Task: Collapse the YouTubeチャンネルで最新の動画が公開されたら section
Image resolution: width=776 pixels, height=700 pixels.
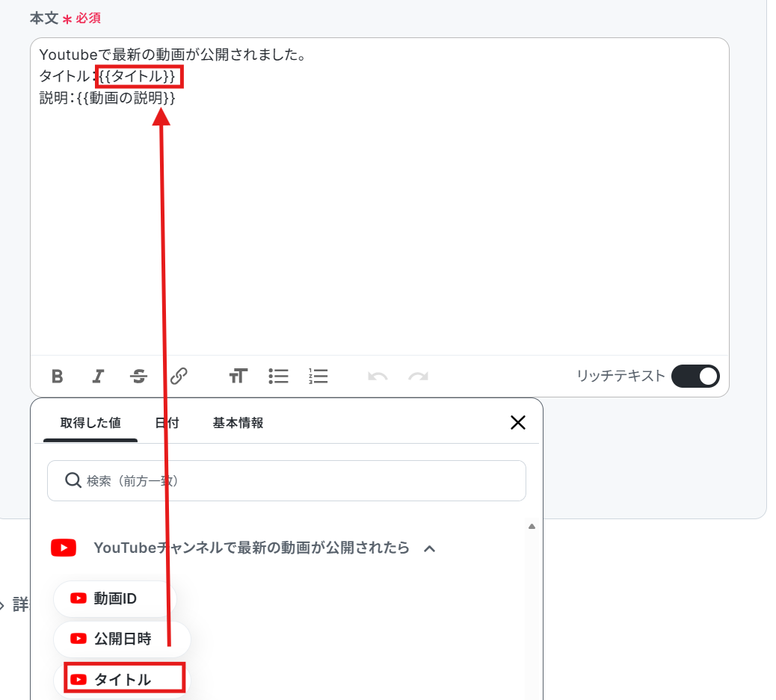Action: pyautogui.click(x=430, y=548)
